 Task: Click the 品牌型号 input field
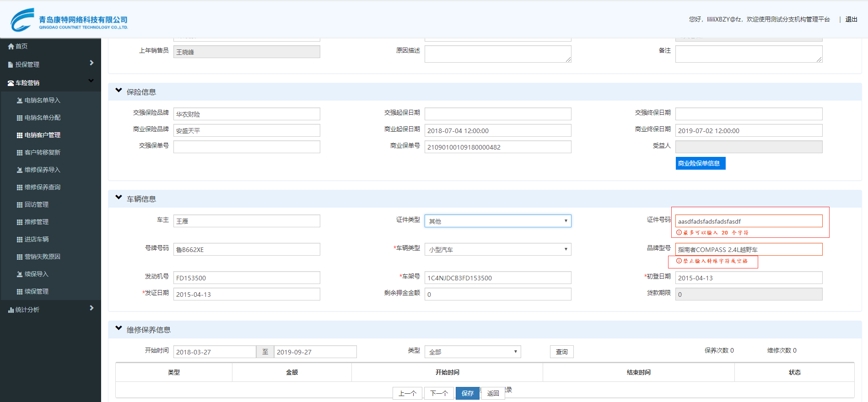(x=749, y=249)
